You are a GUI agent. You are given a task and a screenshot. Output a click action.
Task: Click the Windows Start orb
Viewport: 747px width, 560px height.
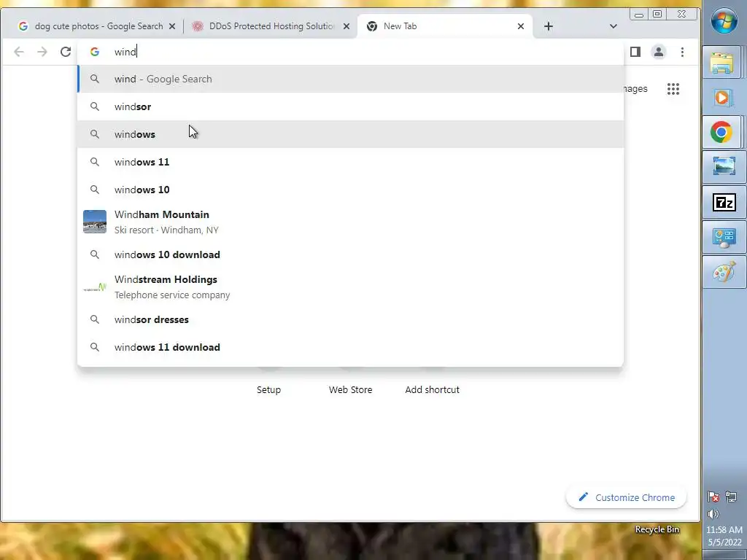click(x=724, y=21)
